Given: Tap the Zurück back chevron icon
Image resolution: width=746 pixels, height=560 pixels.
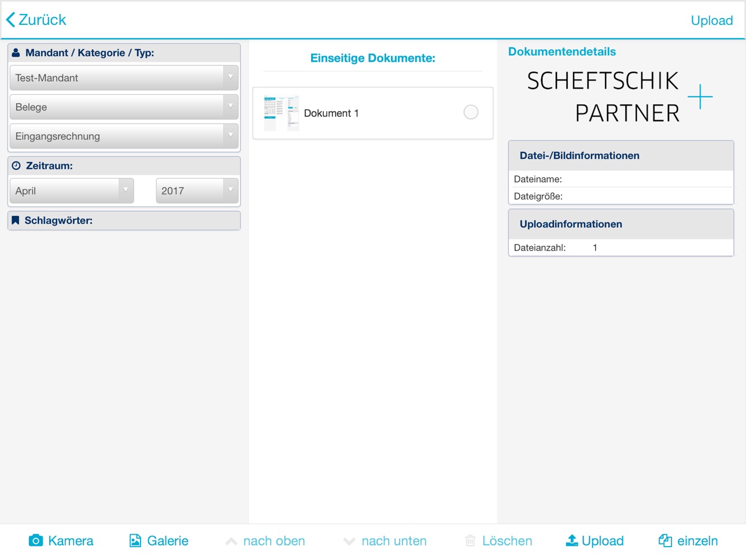Looking at the screenshot, I should pos(10,20).
